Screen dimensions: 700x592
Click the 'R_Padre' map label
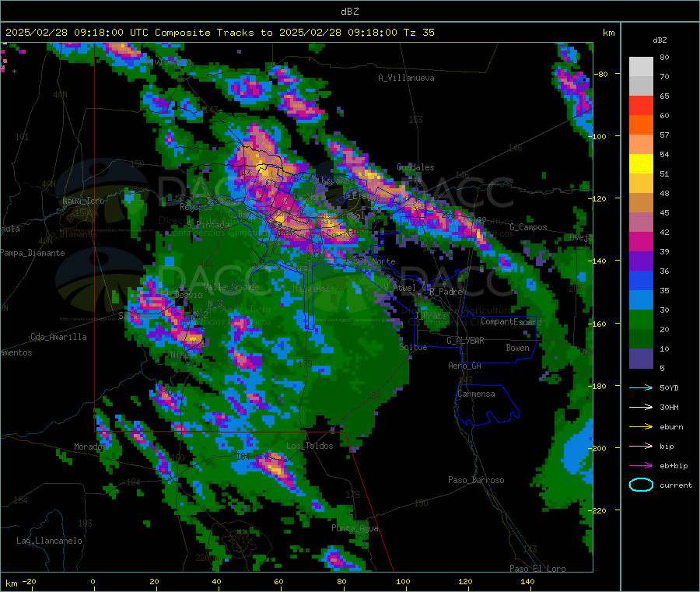[x=446, y=292]
